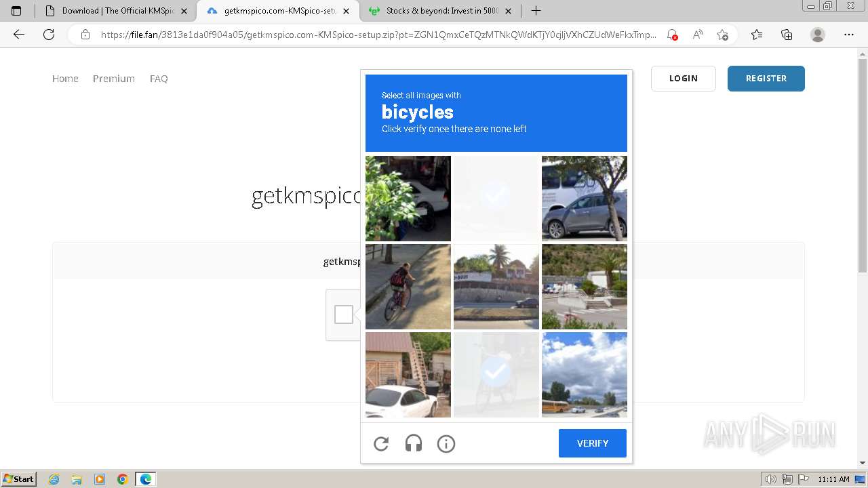Screen dimensions: 868x488
Task: Open network tray icon
Action: [787, 479]
